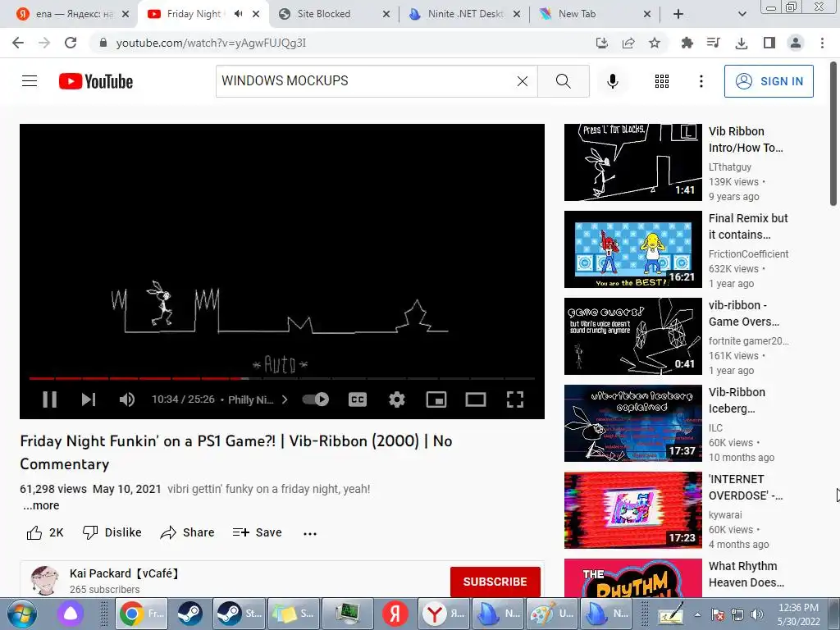The width and height of the screenshot is (840, 630).
Task: Toggle Chrome side panel
Action: point(769,43)
